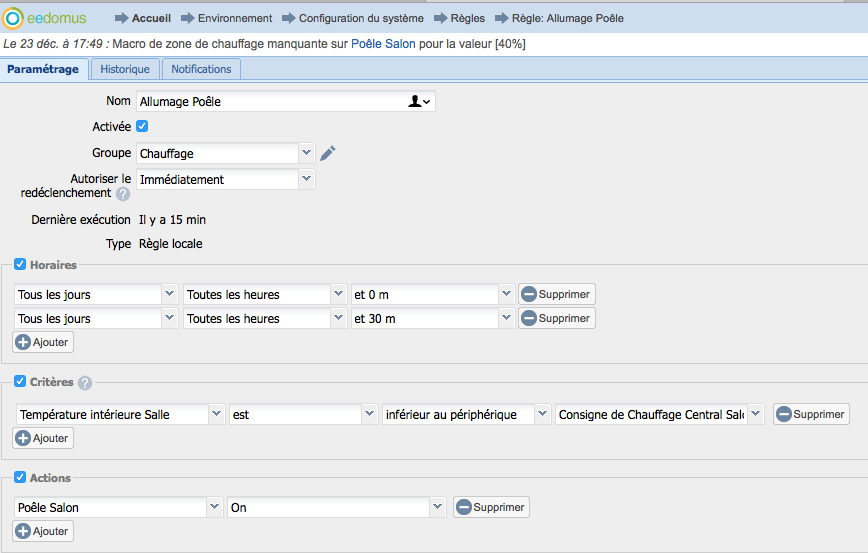This screenshot has width=868, height=553.
Task: Open the Notifications tab
Action: point(201,69)
